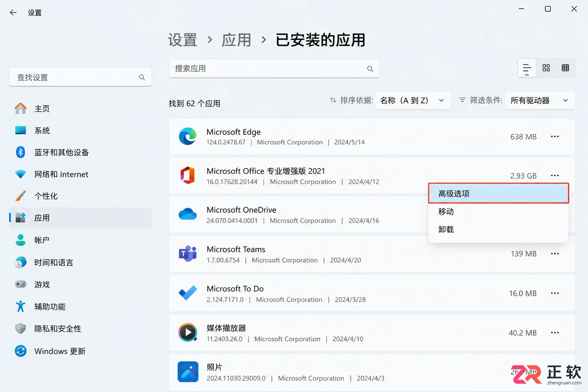The image size is (588, 392).
Task: Open 游戏 settings in the sidebar
Action: coord(80,285)
